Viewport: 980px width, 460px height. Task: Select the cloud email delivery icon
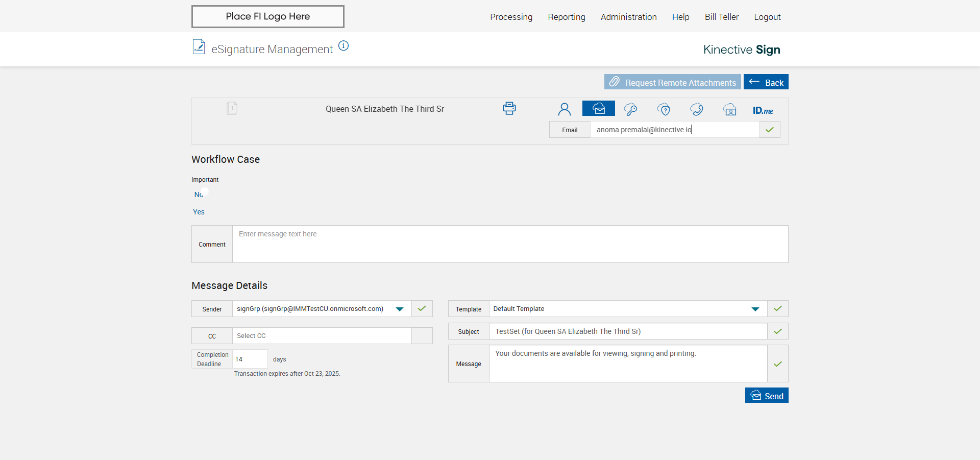point(598,109)
